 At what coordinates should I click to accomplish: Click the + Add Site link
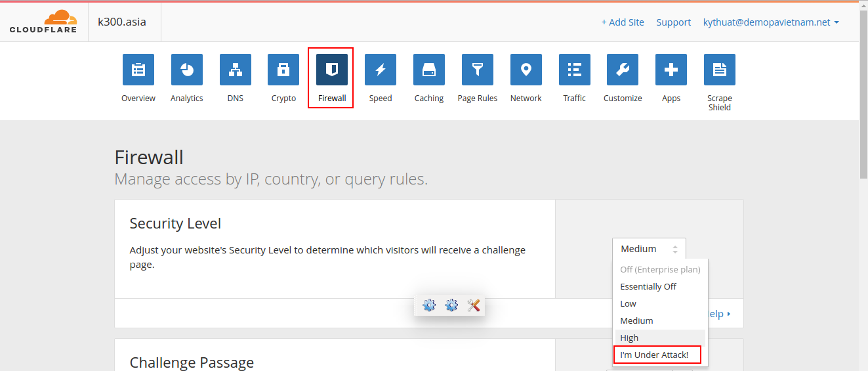(623, 22)
